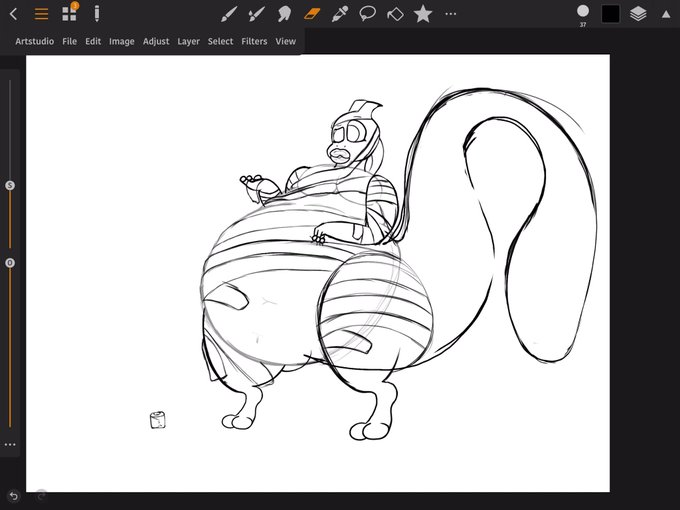Select the Paint bucket fill tool
The image size is (680, 510).
point(395,14)
